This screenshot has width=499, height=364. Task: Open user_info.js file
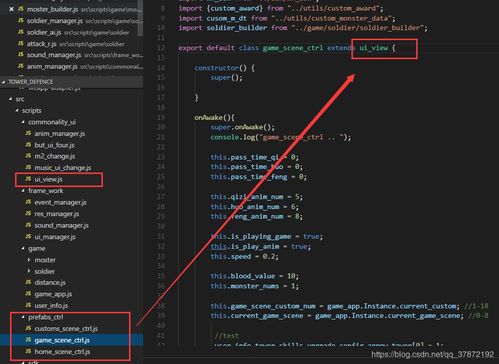51,305
